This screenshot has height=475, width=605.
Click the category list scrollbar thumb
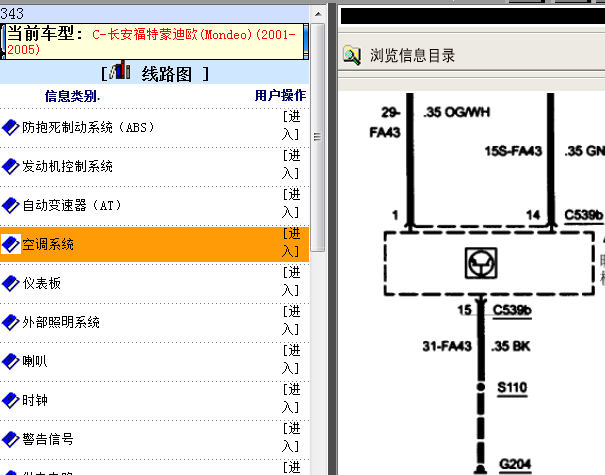pyautogui.click(x=318, y=137)
